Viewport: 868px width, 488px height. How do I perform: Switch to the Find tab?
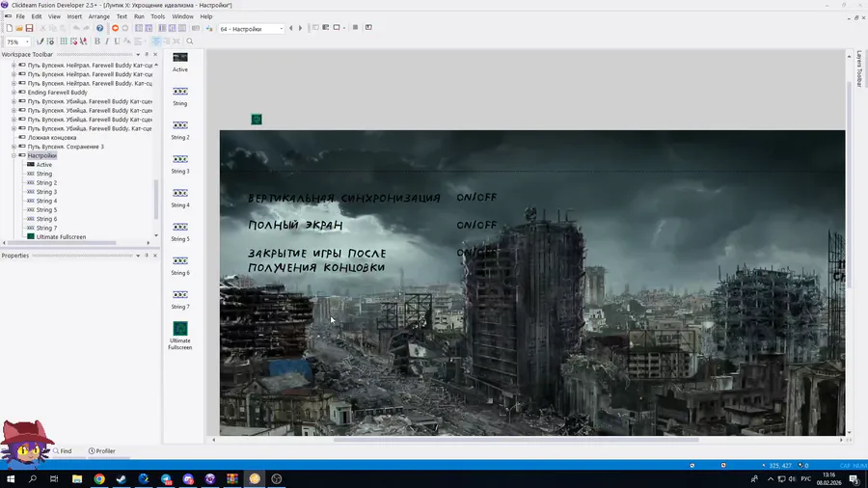click(63, 451)
